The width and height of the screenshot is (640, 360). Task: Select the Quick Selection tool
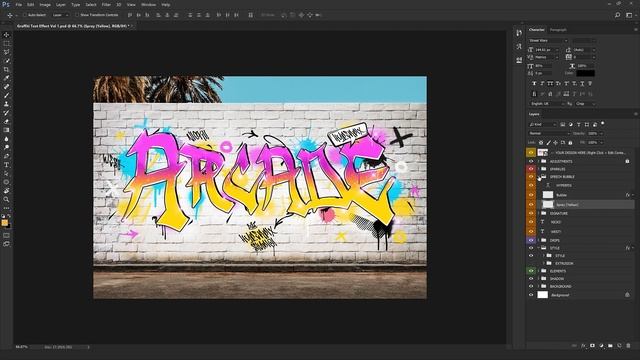pos(6,60)
